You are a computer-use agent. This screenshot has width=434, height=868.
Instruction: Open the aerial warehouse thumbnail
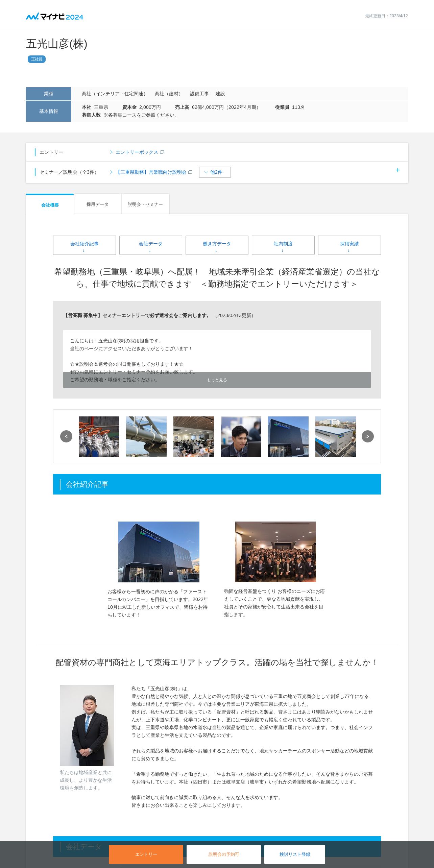336,437
